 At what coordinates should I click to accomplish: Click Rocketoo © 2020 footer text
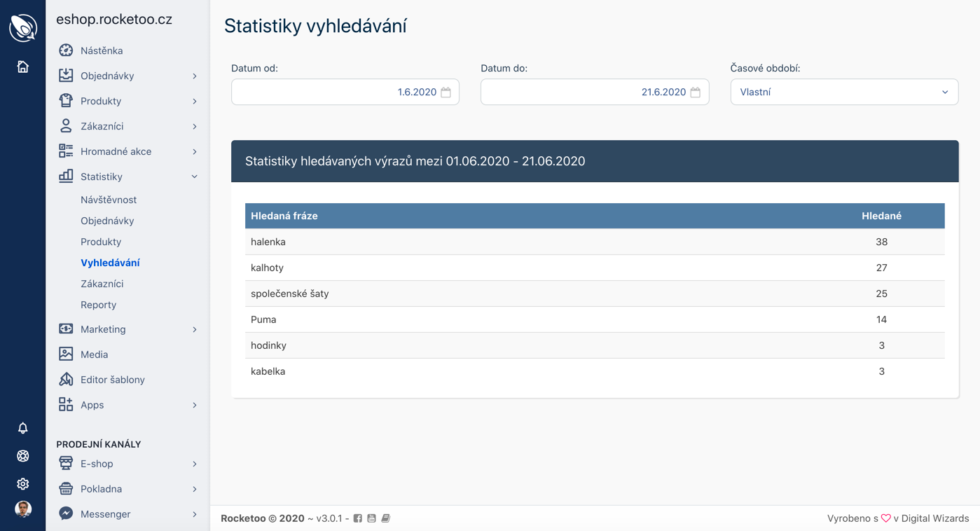point(263,518)
